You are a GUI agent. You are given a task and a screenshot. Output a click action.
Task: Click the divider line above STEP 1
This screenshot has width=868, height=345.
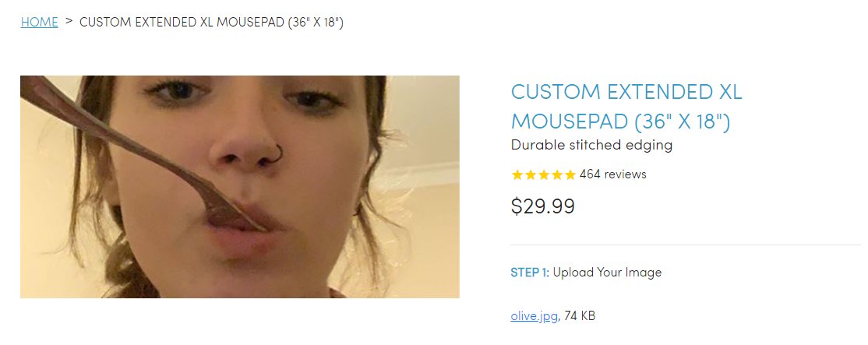click(686, 245)
